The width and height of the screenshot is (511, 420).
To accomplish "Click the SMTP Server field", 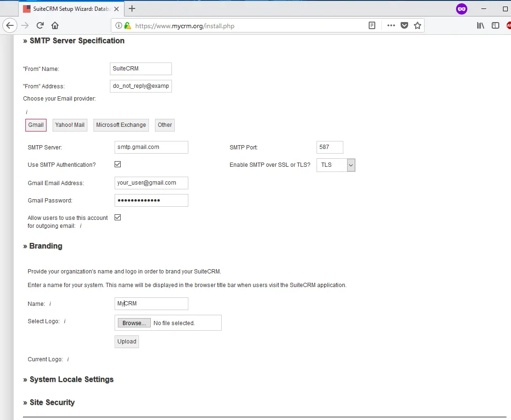I will point(151,148).
